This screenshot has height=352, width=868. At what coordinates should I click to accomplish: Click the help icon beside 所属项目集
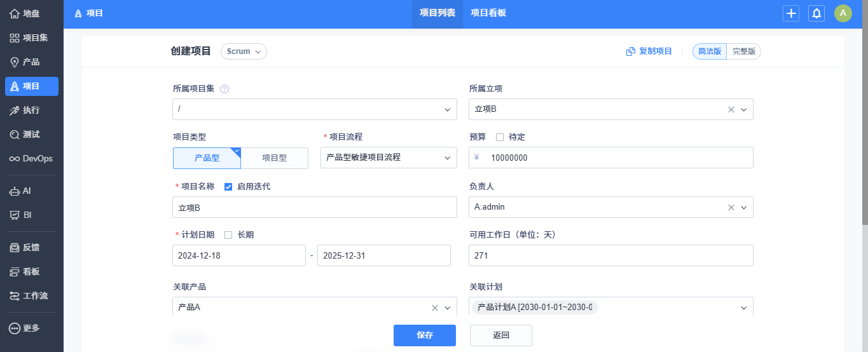click(224, 90)
